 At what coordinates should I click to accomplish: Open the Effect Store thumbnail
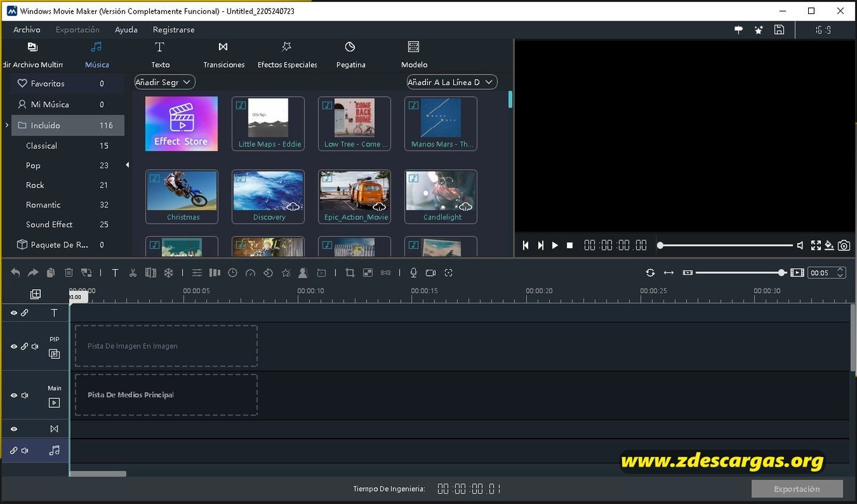181,124
